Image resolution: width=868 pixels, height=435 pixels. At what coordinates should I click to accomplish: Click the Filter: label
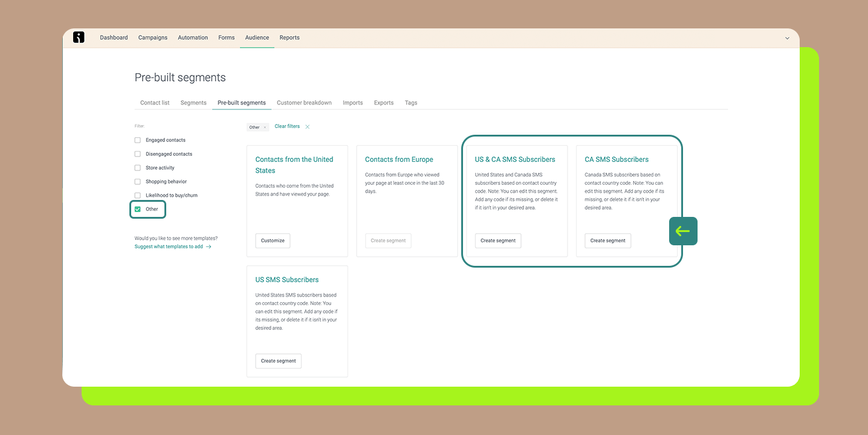tap(140, 126)
